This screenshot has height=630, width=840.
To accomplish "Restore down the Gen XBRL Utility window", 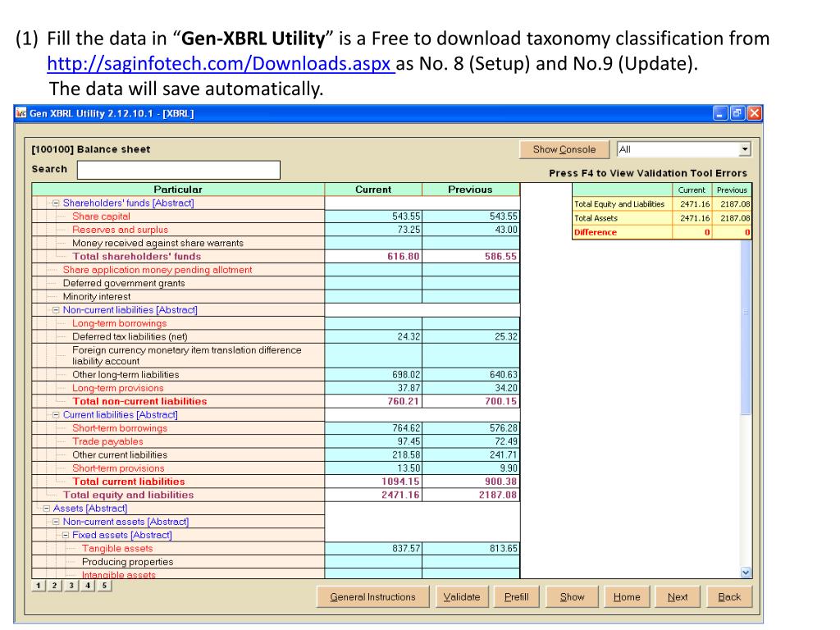I will pyautogui.click(x=737, y=113).
